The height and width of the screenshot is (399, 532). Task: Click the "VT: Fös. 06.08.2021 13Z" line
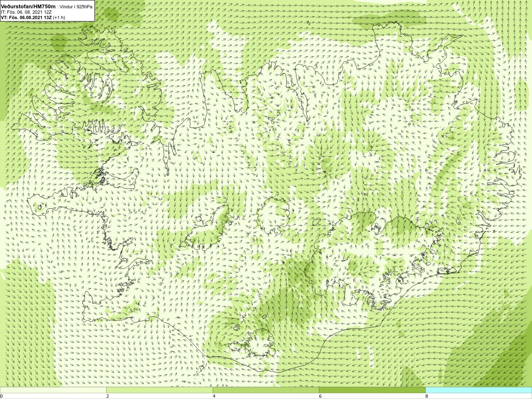(x=26, y=17)
